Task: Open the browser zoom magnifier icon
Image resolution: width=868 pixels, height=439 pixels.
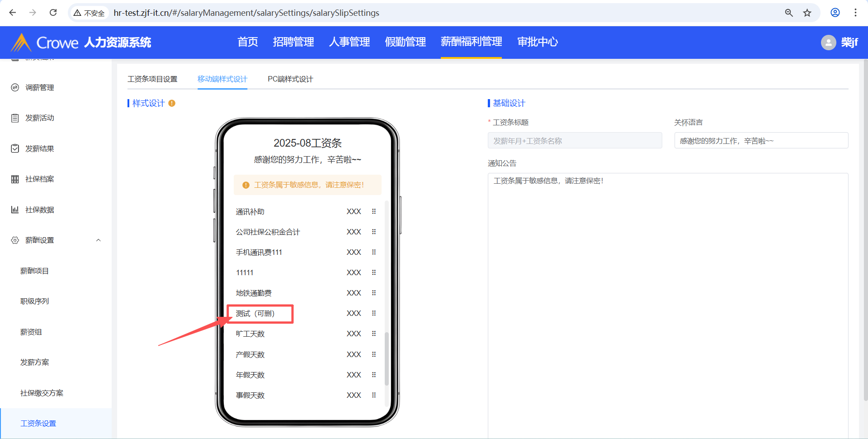Action: (789, 13)
